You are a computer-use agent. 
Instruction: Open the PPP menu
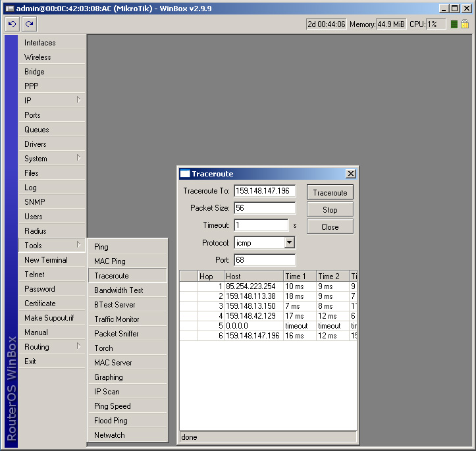[52, 86]
